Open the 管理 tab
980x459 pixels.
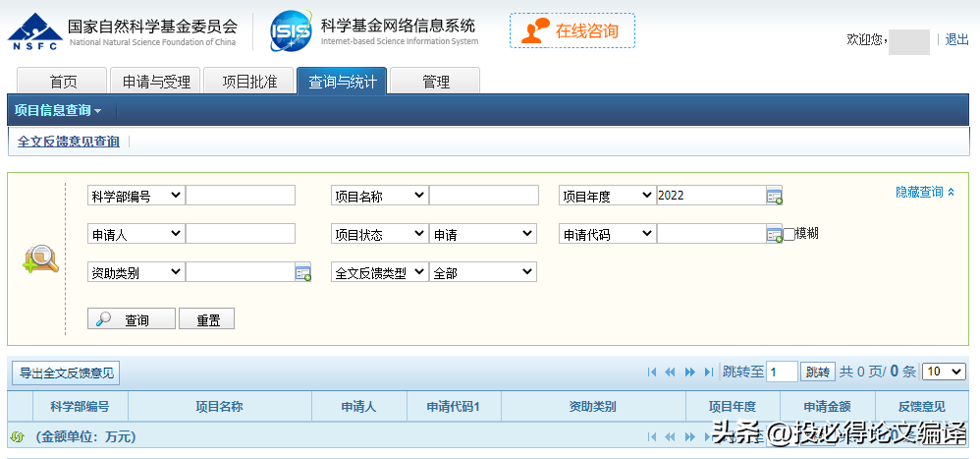436,82
